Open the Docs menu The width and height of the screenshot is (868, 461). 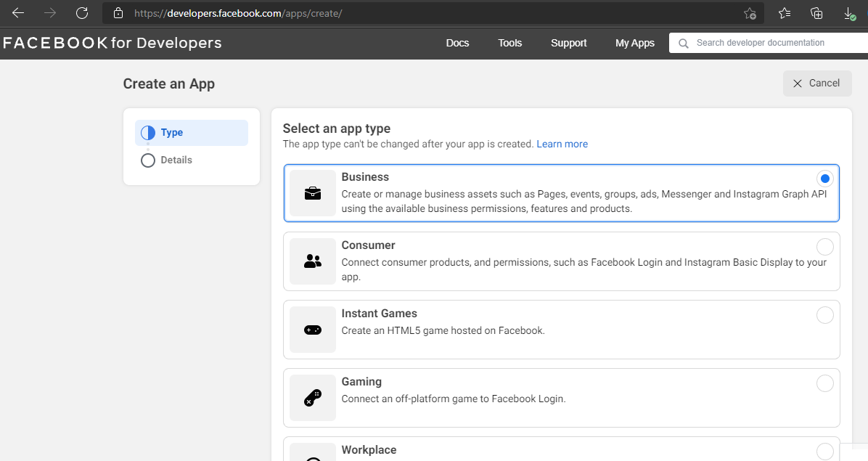tap(457, 43)
